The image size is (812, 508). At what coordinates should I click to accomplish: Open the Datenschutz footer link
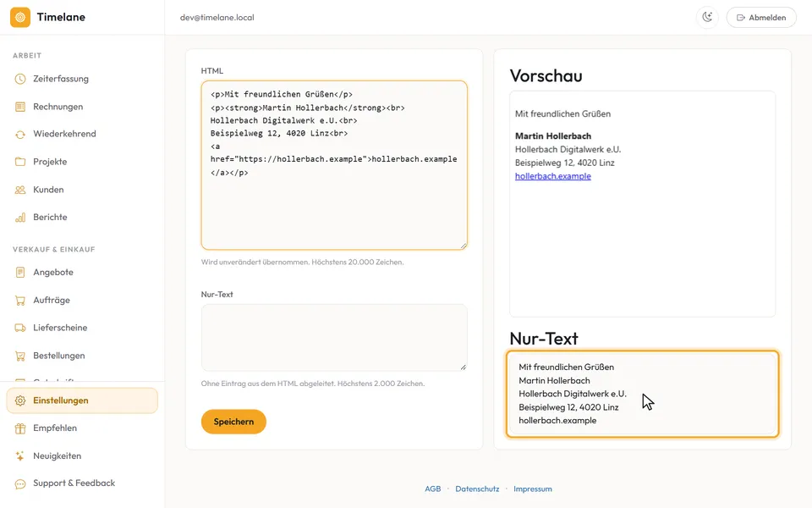click(477, 489)
